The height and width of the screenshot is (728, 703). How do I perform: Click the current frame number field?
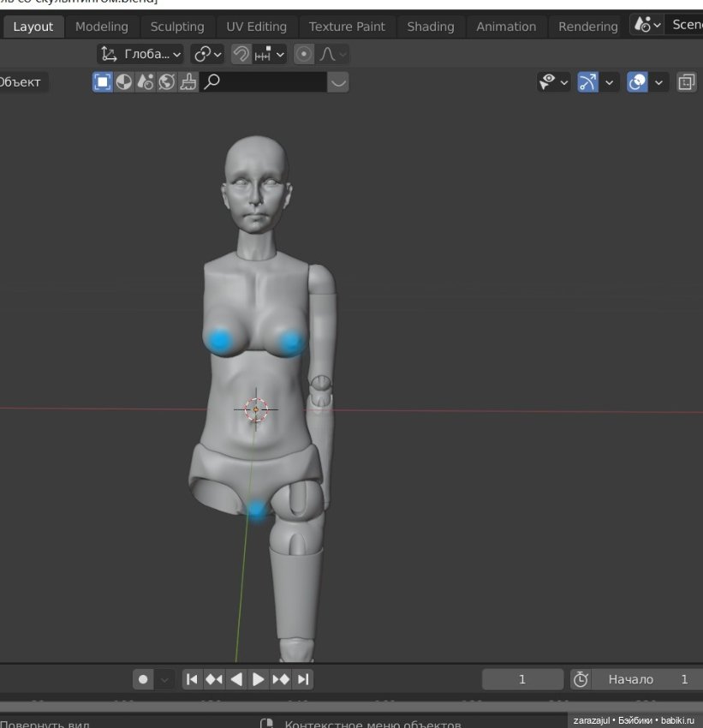pos(522,679)
